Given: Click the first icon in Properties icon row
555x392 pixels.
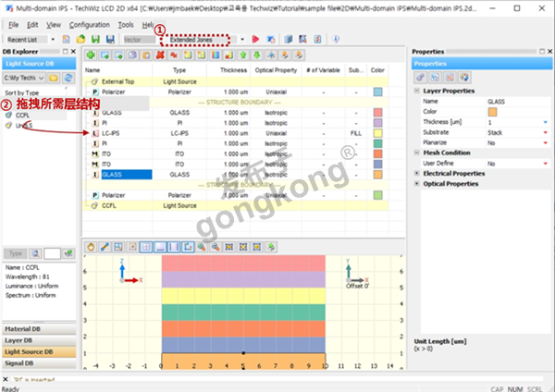Looking at the screenshot, I should (420, 77).
